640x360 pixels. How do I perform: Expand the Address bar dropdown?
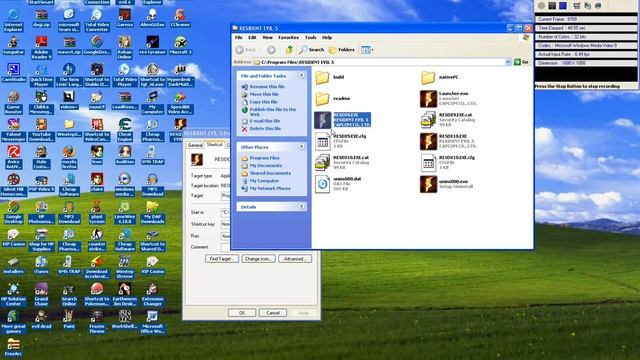[x=508, y=62]
